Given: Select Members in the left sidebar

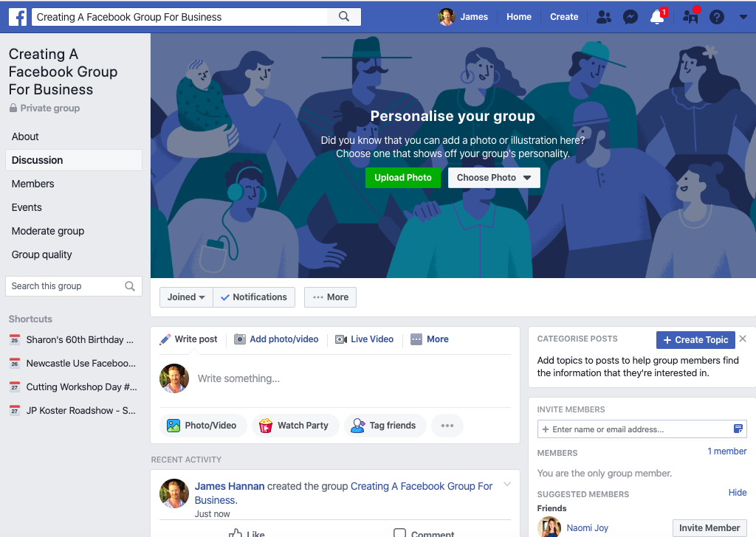Looking at the screenshot, I should pyautogui.click(x=32, y=184).
